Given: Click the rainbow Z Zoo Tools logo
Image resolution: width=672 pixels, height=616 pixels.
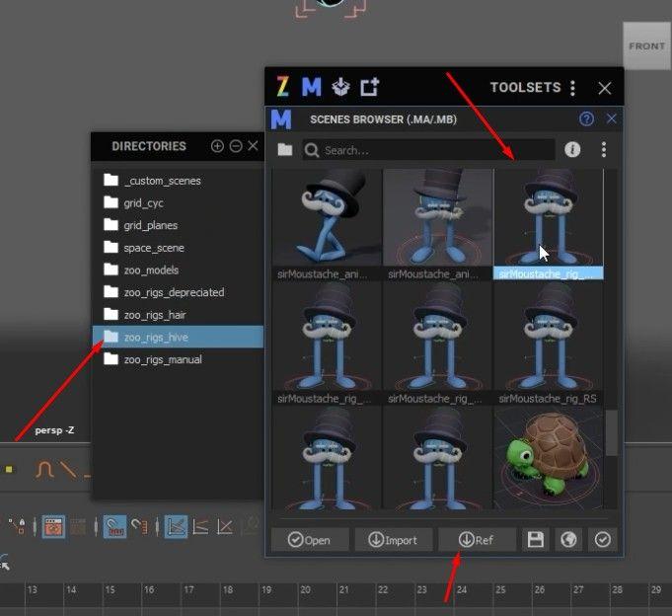Looking at the screenshot, I should pos(282,87).
